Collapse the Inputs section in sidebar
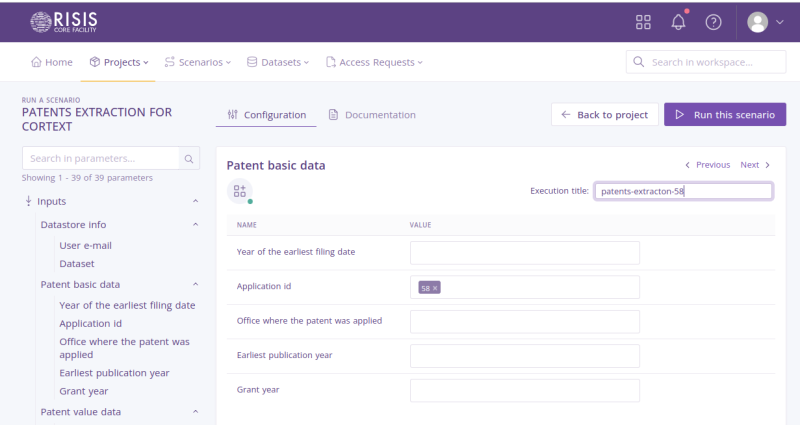The height and width of the screenshot is (425, 800). [195, 201]
